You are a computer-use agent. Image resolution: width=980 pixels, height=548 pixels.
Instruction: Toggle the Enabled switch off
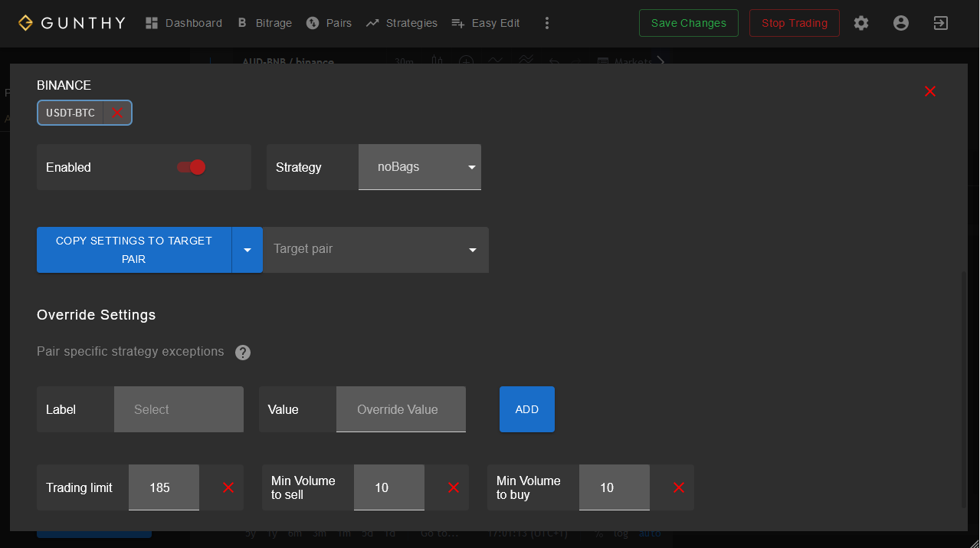click(x=192, y=167)
